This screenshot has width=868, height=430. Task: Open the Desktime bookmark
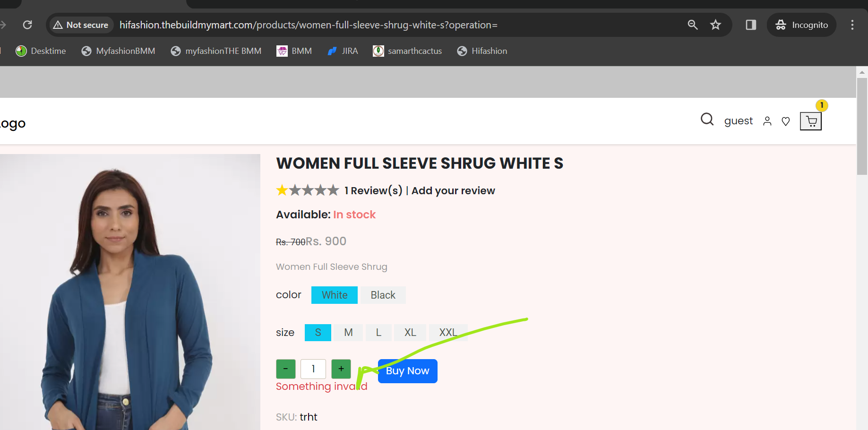click(41, 51)
